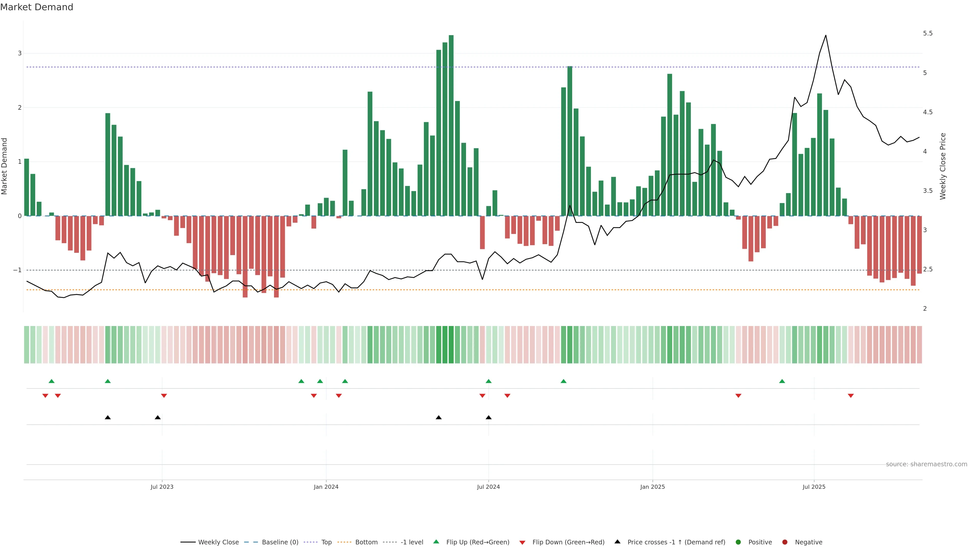Click the tallest green demand bar

451,126
